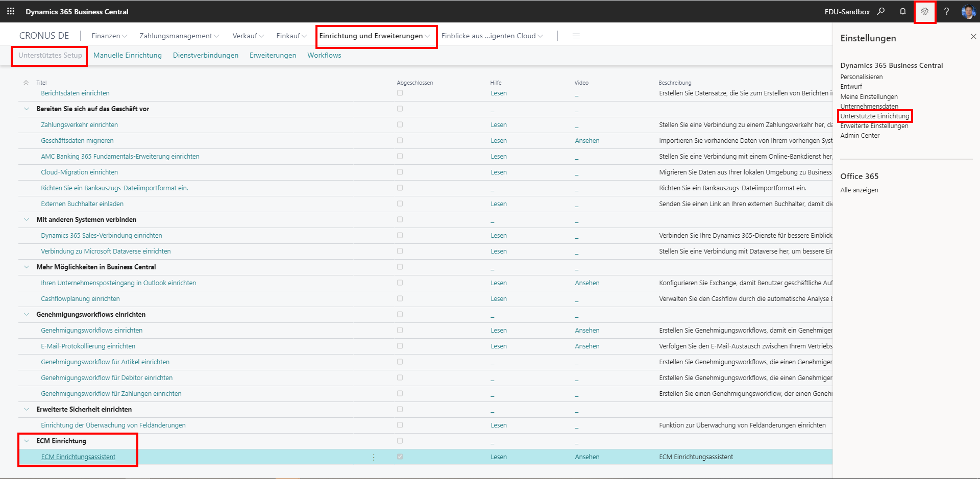Open 'Einblicke aus ...igenten Cloud' menu
Screen dimensions: 980x479
[x=492, y=36]
